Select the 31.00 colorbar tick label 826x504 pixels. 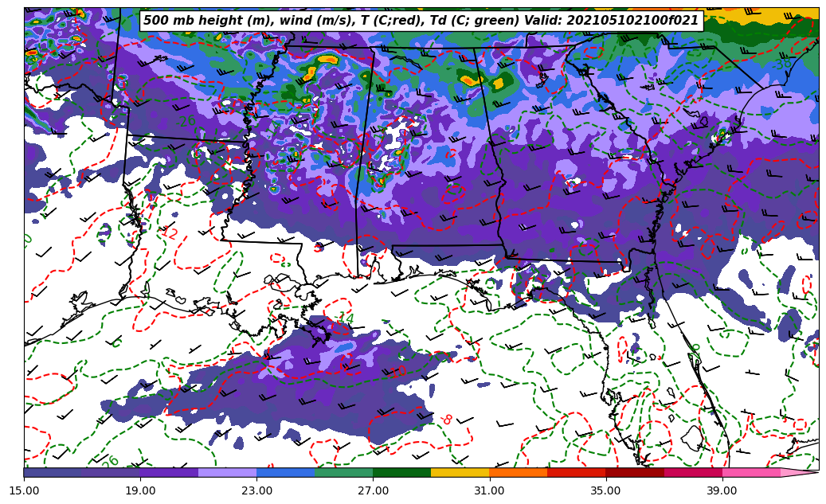coord(489,490)
